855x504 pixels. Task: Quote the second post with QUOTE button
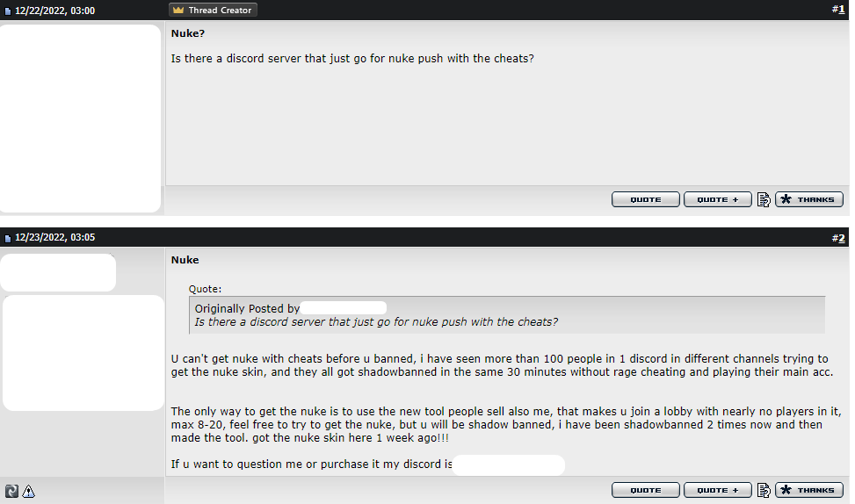point(646,490)
